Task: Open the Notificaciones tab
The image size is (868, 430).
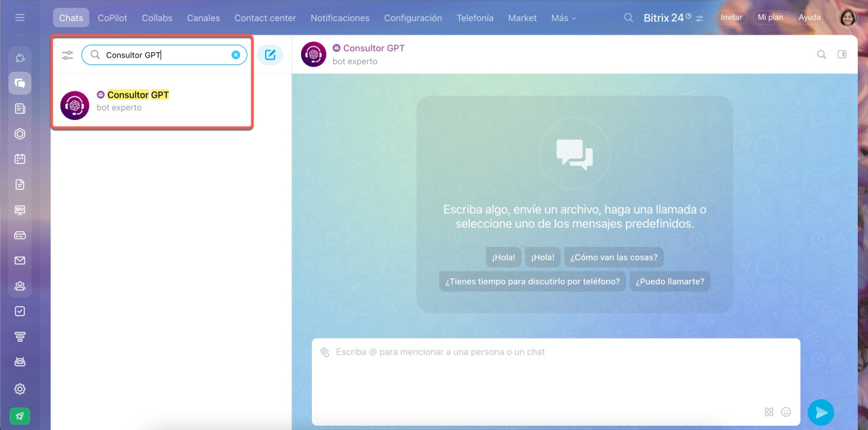Action: (x=340, y=18)
